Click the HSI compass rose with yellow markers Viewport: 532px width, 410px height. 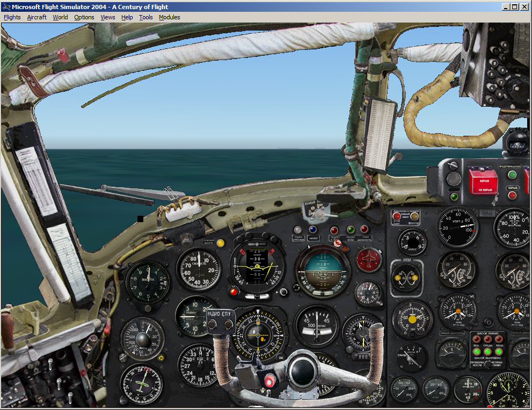(259, 336)
